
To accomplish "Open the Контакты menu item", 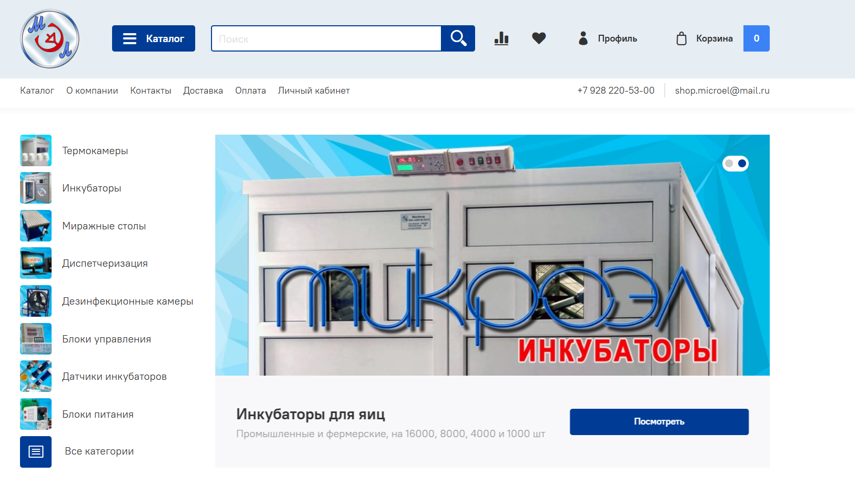I will [150, 90].
